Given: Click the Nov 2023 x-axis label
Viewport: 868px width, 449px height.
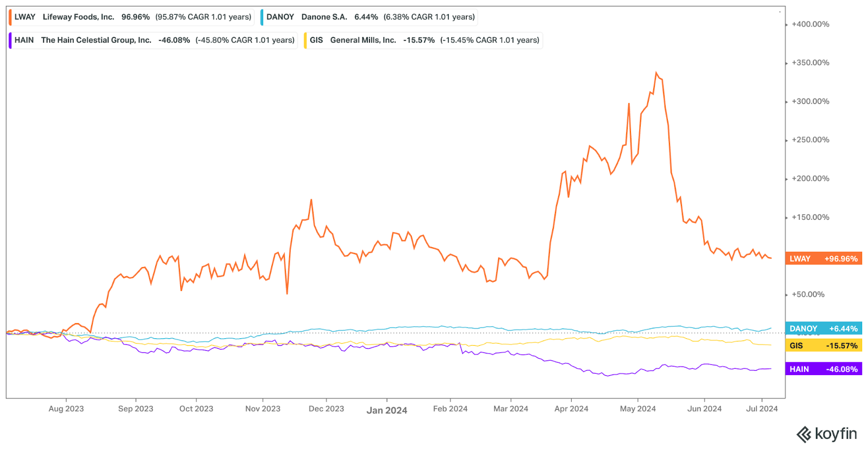Looking at the screenshot, I should pos(263,409).
